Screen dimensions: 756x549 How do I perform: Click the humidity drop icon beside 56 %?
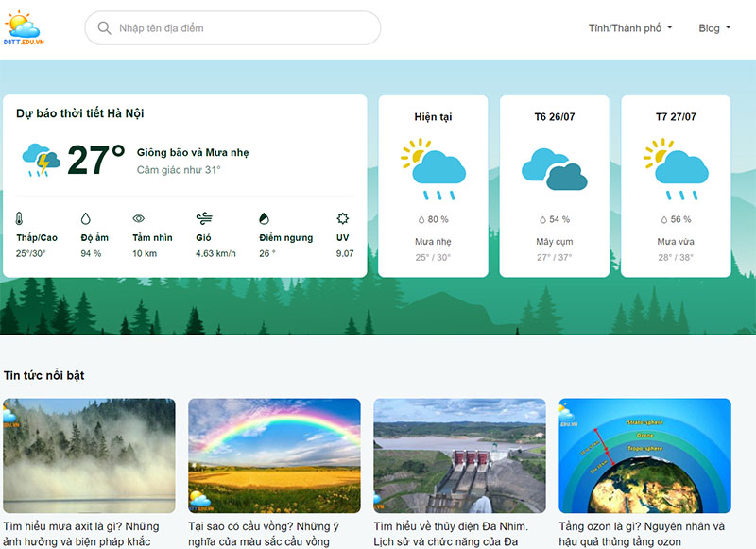[x=664, y=220]
